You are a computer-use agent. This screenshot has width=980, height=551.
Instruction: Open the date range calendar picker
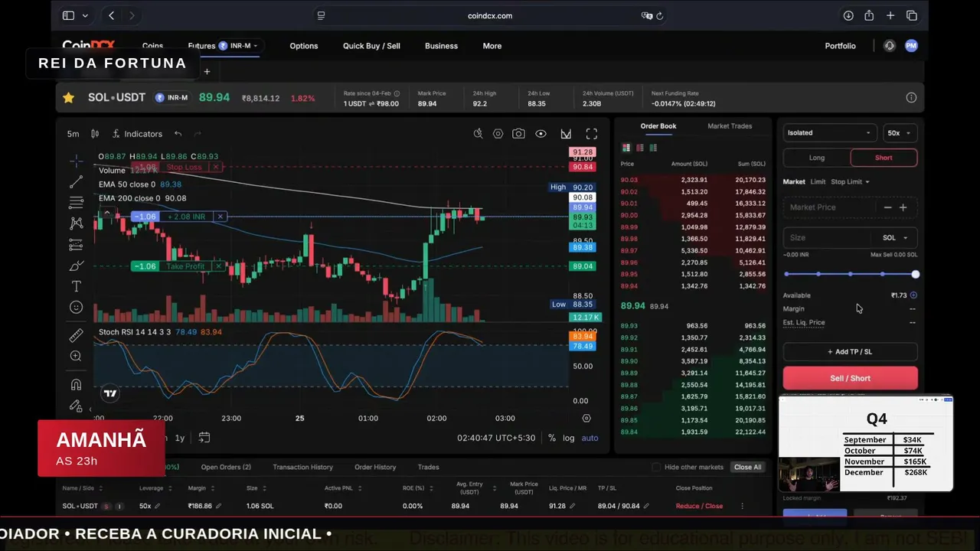(204, 438)
